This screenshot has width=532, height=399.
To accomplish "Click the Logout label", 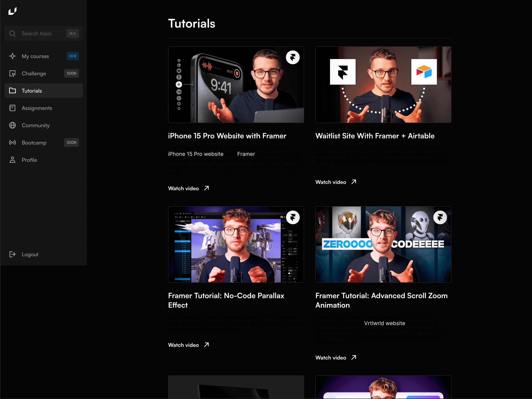I will coord(30,255).
